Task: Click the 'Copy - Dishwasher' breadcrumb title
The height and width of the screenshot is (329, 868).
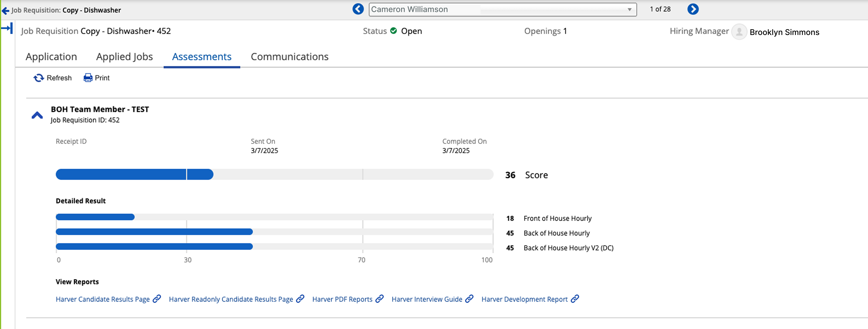Action: tap(92, 10)
